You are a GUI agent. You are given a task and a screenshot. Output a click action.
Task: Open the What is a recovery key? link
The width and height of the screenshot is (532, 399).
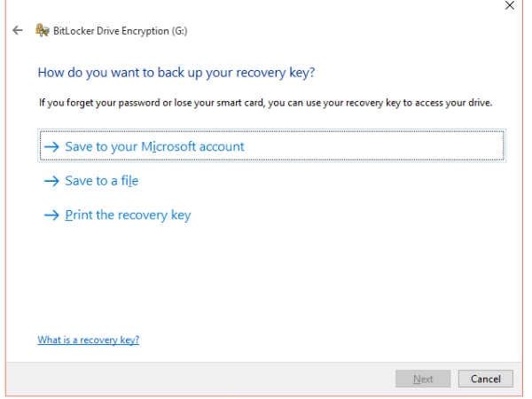pyautogui.click(x=88, y=340)
